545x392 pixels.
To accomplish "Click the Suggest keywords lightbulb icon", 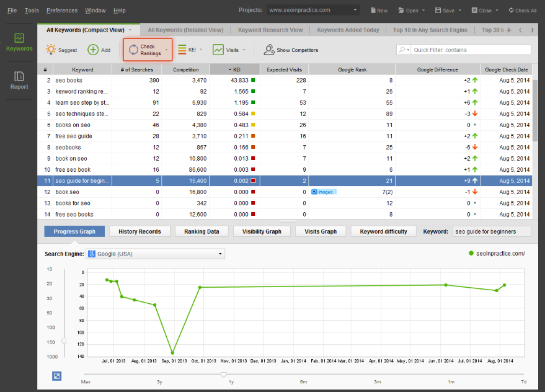I will click(x=51, y=50).
